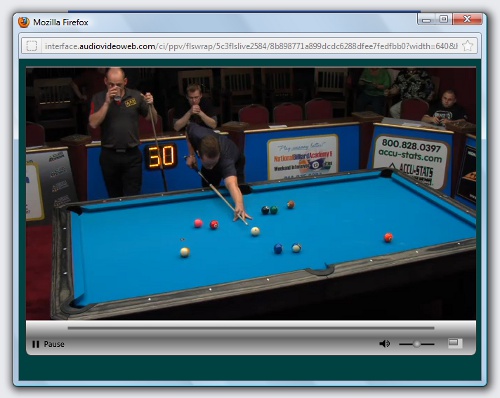This screenshot has height=398, width=500.
Task: Click the shot clock showing 50
Action: point(161,156)
